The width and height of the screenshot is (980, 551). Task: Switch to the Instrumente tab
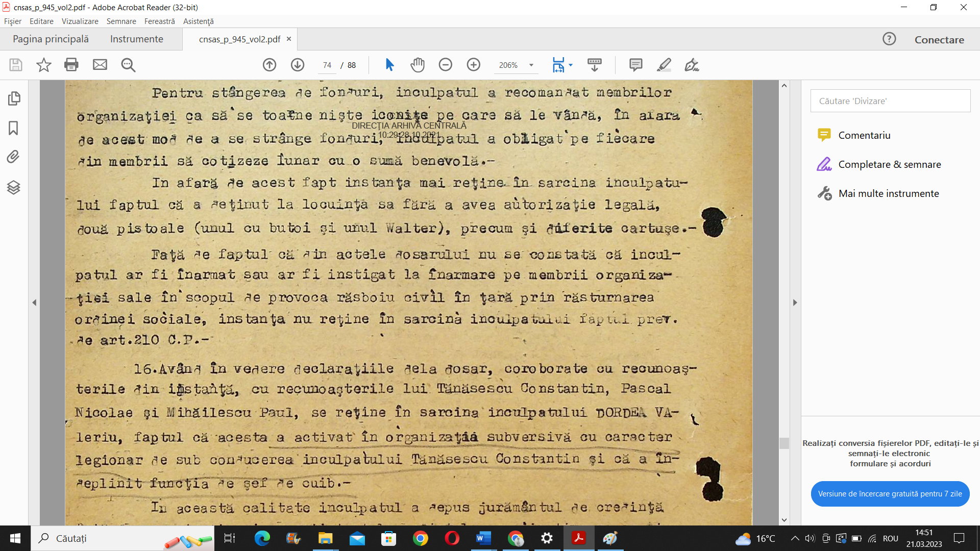tap(136, 39)
